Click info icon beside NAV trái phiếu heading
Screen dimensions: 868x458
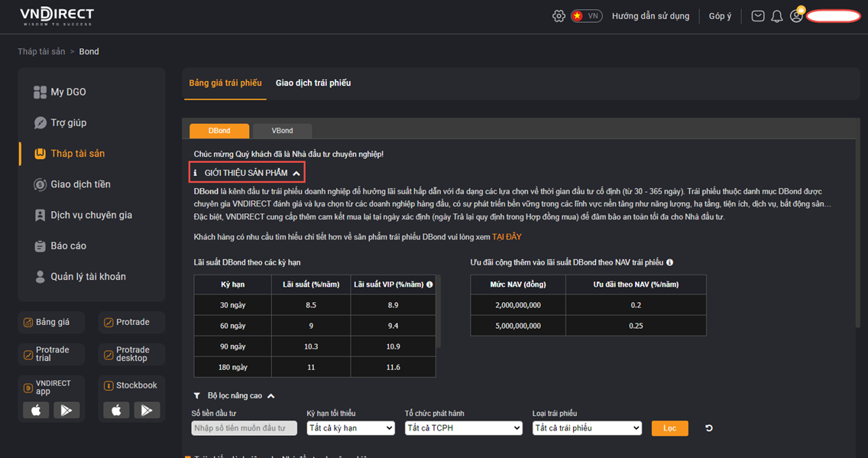[670, 262]
